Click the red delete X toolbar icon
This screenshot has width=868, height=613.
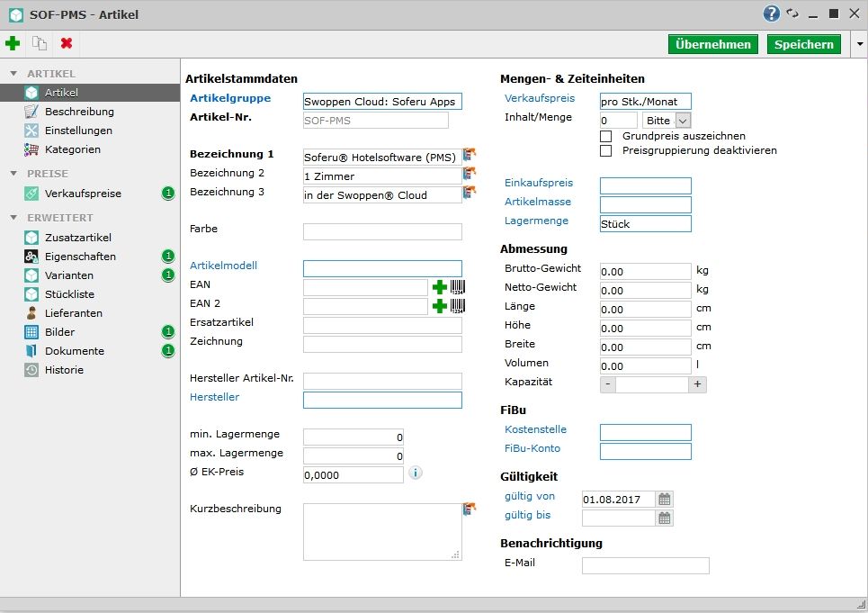point(67,43)
